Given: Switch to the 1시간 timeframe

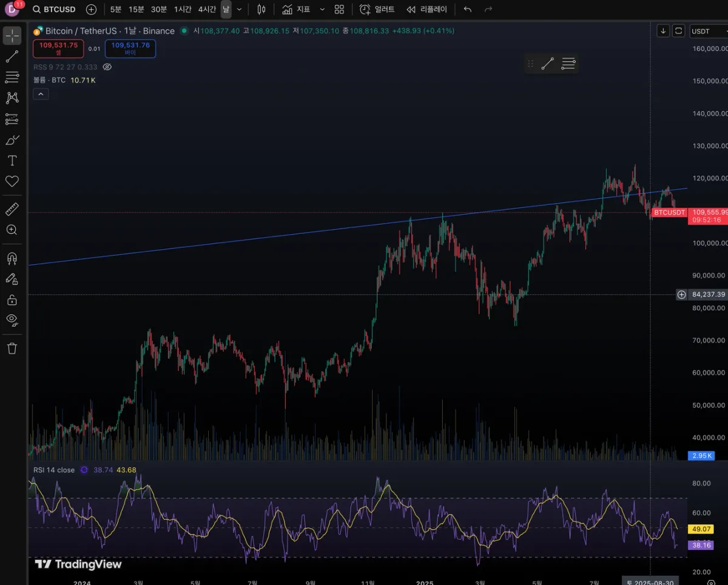Looking at the screenshot, I should 183,9.
